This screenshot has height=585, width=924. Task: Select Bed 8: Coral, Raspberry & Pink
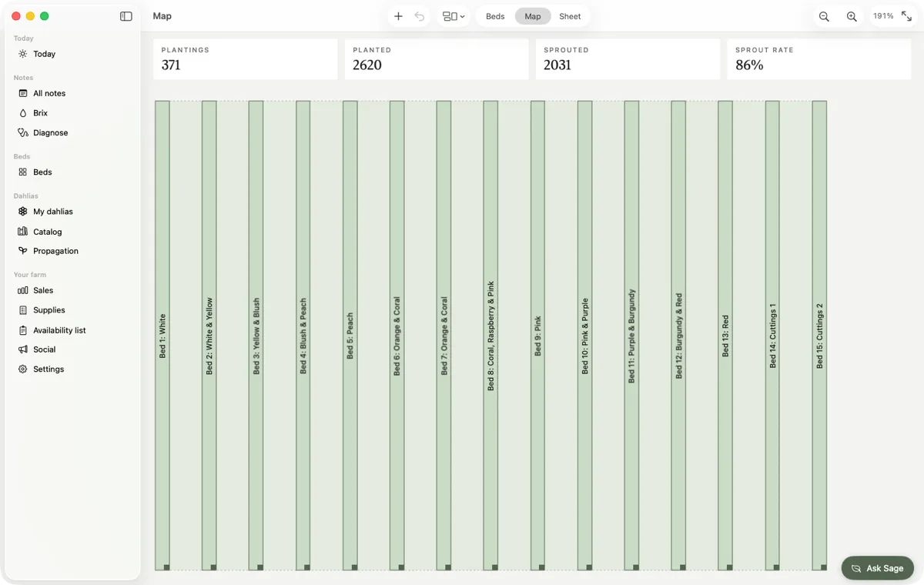(491, 336)
